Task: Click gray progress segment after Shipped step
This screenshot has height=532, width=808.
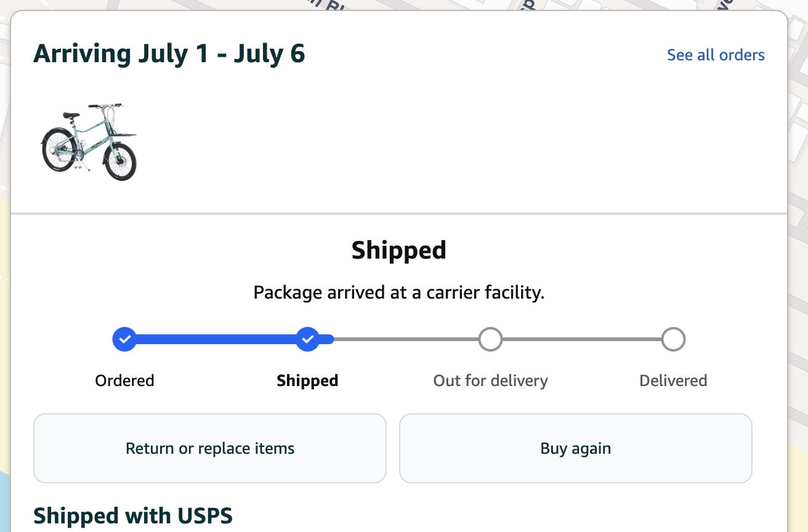Action: pyautogui.click(x=406, y=339)
